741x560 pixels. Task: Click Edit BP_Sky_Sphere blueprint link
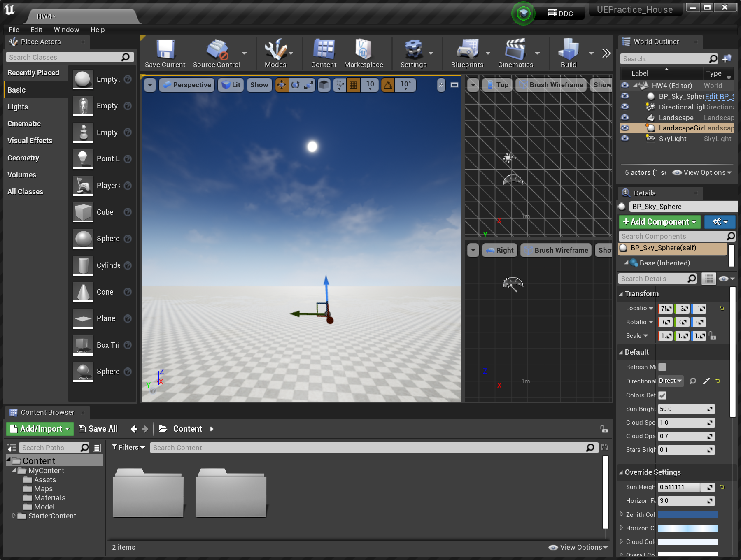click(x=719, y=96)
